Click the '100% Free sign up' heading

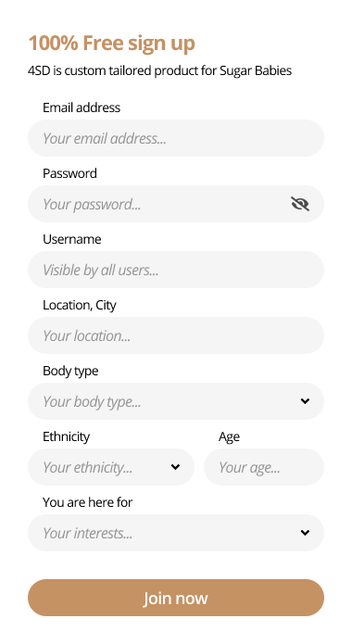(x=112, y=44)
